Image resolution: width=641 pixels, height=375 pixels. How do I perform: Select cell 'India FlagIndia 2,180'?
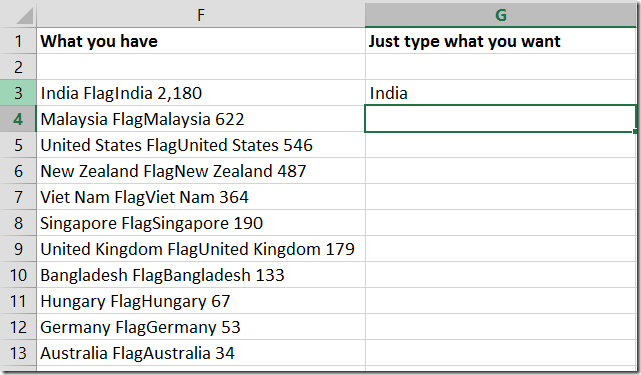tap(201, 93)
